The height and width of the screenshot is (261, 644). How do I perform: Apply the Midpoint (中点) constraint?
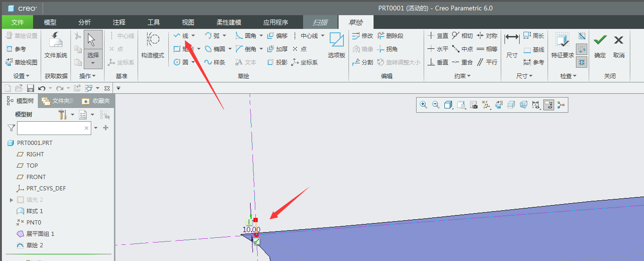[462, 49]
